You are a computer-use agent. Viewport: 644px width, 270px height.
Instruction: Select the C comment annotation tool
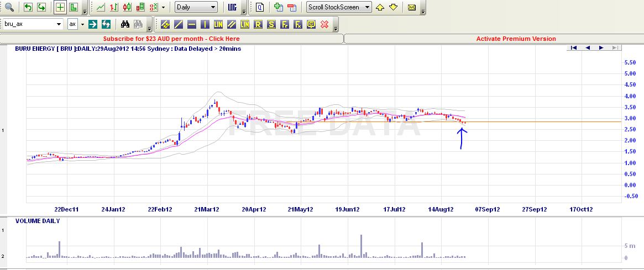point(311,24)
